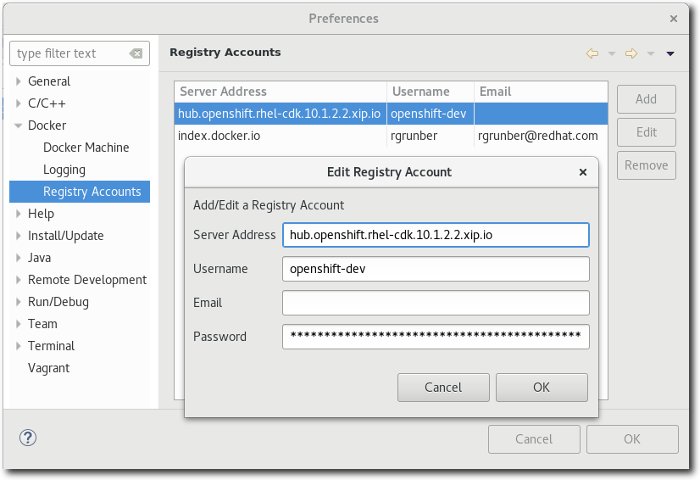This screenshot has height=480, width=700.
Task: Click the Server Address input field
Action: pos(435,235)
